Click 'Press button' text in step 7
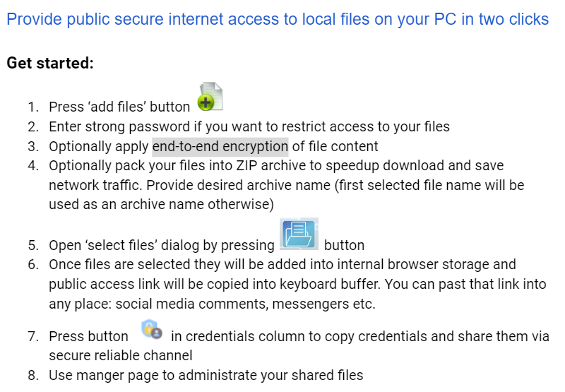The image size is (565, 392). (x=89, y=336)
